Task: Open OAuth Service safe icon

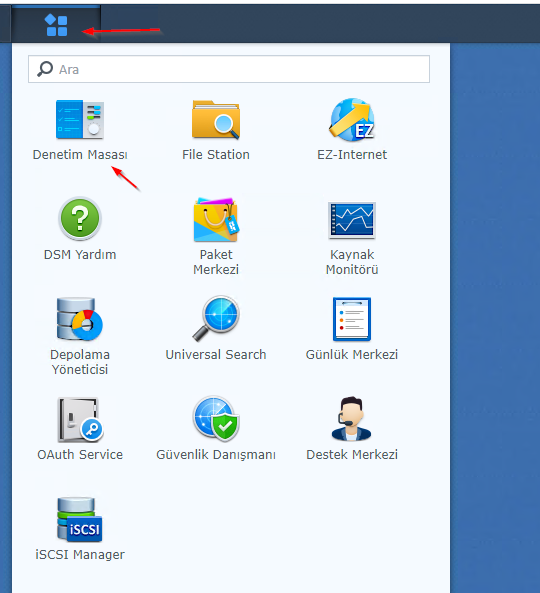Action: pos(80,420)
